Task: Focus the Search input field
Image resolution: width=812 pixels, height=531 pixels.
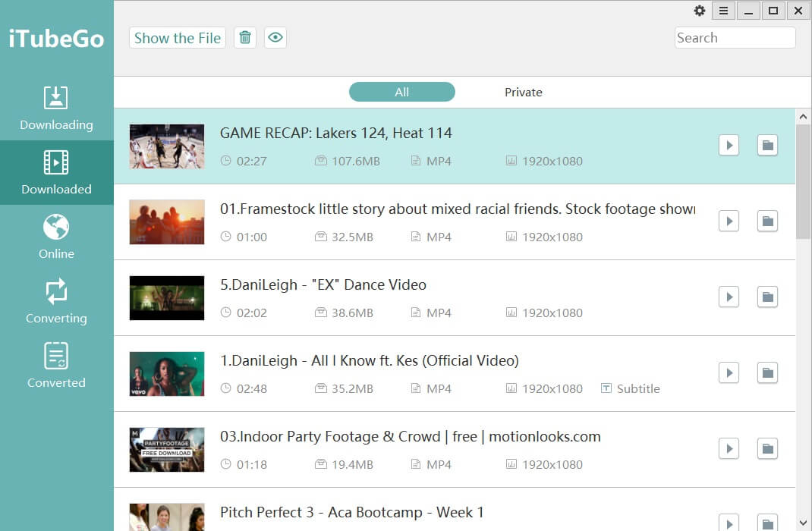Action: (x=735, y=38)
